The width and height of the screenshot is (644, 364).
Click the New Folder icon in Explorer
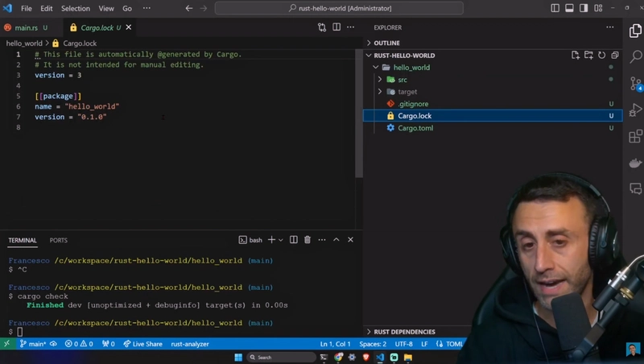pyautogui.click(x=588, y=56)
